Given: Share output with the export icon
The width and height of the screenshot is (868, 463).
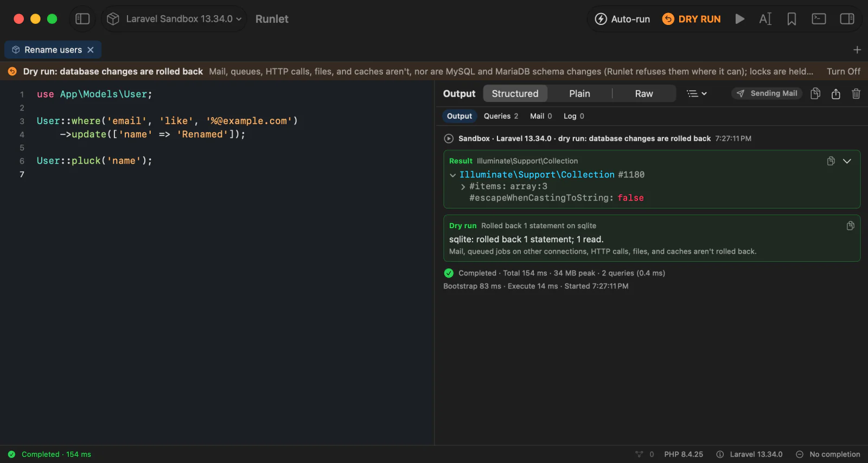Looking at the screenshot, I should pyautogui.click(x=836, y=94).
